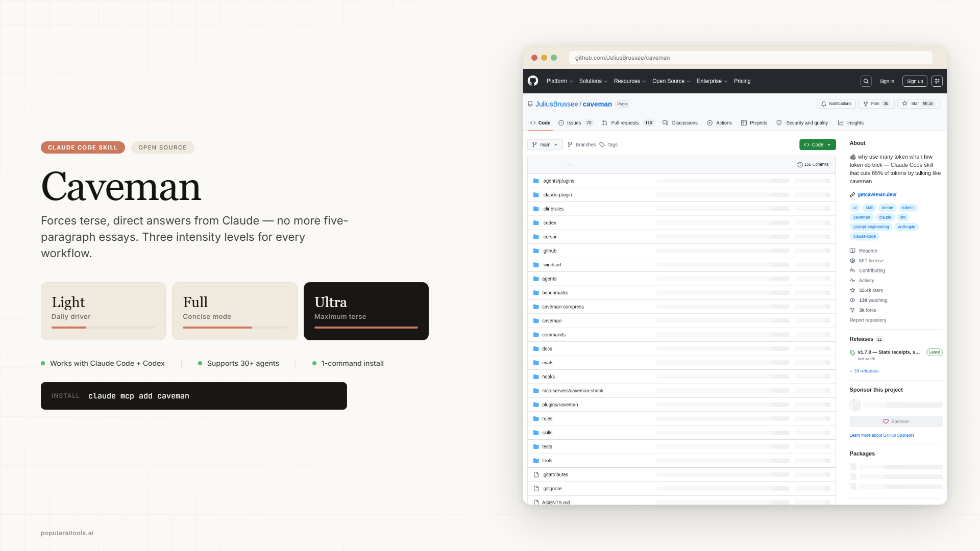Click the Sign in link
This screenshot has height=551, width=980.
pyautogui.click(x=887, y=81)
